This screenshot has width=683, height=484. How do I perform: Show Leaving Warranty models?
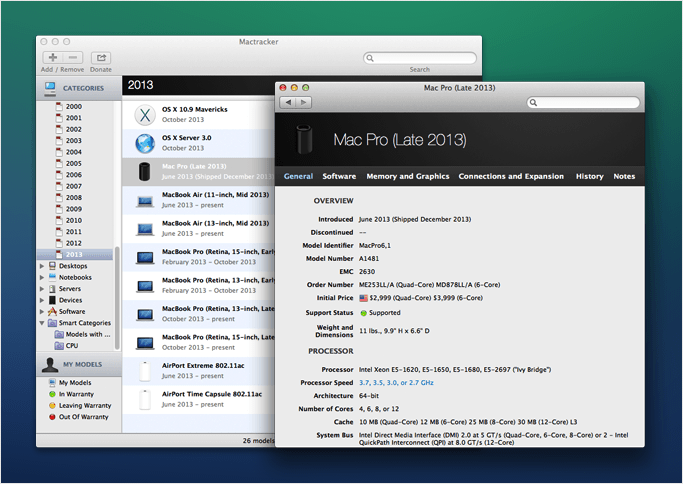[52, 405]
